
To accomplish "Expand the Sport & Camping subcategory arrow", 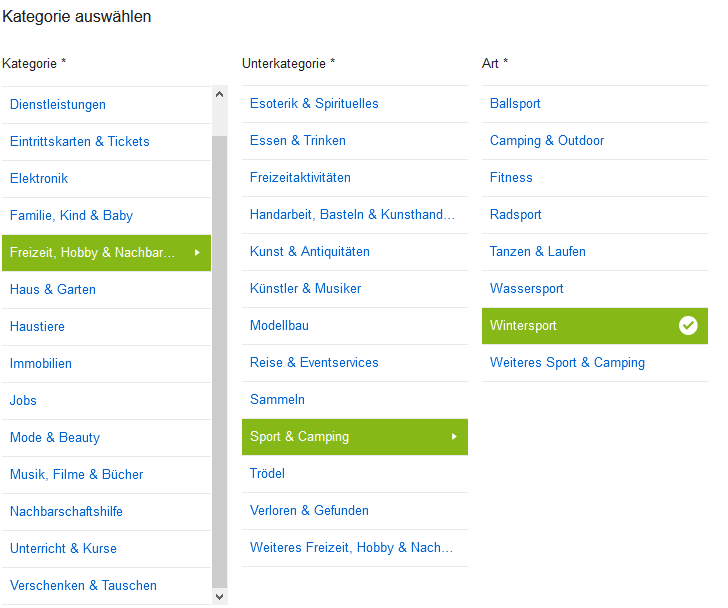I will pyautogui.click(x=454, y=437).
